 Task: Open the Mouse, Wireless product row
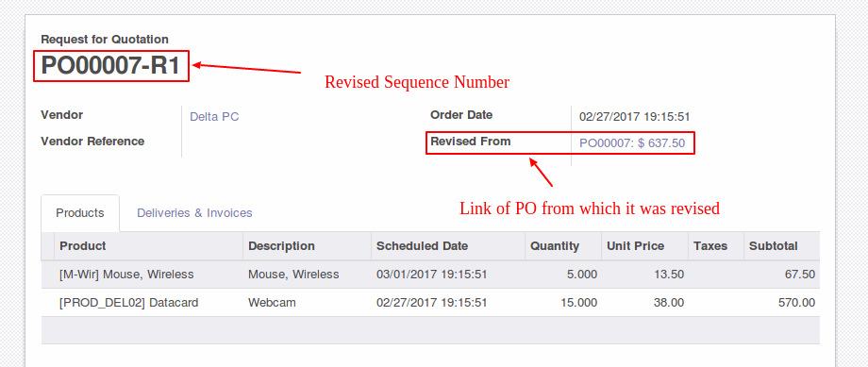430,275
